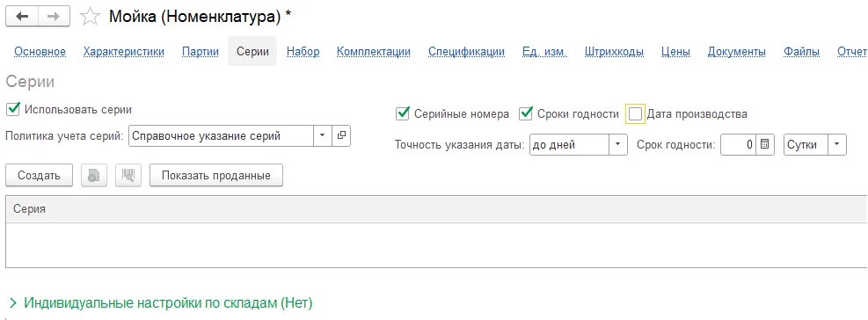Enable the Дата производства checkbox

coord(636,114)
